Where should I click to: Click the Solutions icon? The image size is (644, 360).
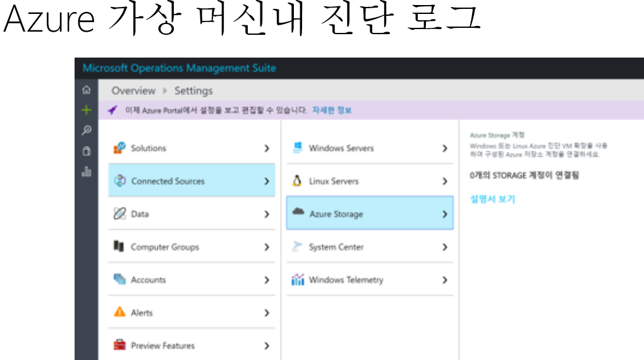[119, 147]
